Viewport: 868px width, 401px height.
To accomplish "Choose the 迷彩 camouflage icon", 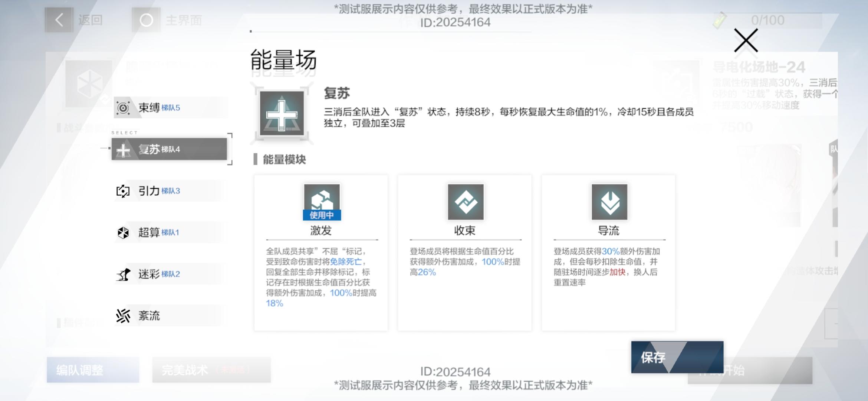I will point(123,274).
